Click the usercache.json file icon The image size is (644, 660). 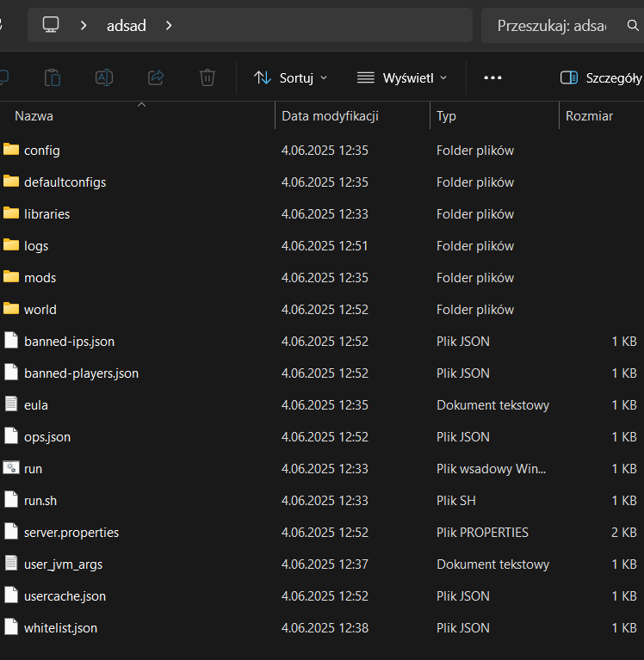pyautogui.click(x=11, y=595)
